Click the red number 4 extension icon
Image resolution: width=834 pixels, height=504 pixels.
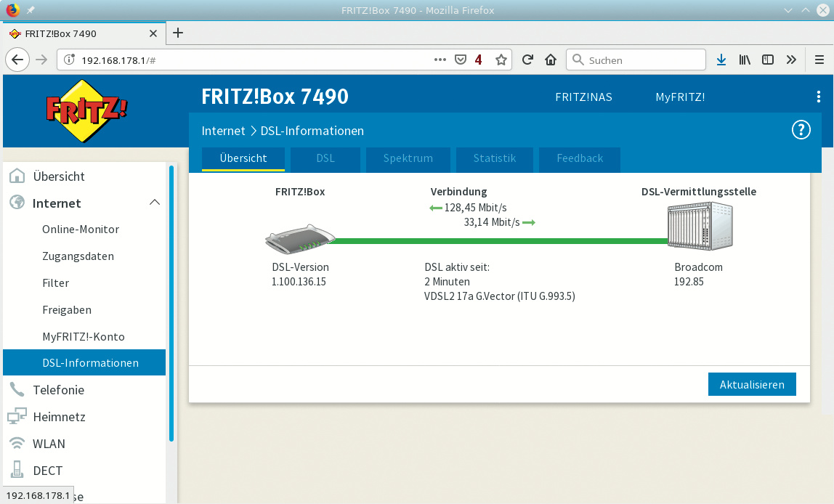pos(479,60)
